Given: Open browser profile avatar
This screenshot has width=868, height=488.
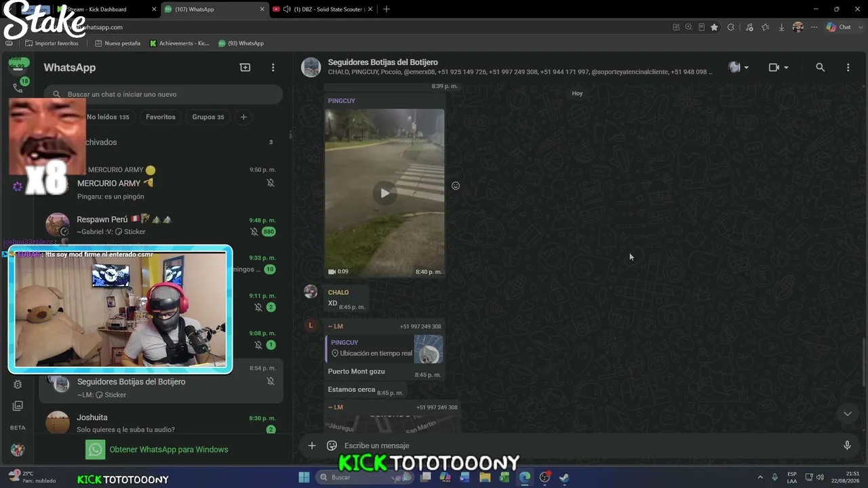Looking at the screenshot, I should click(x=798, y=27).
